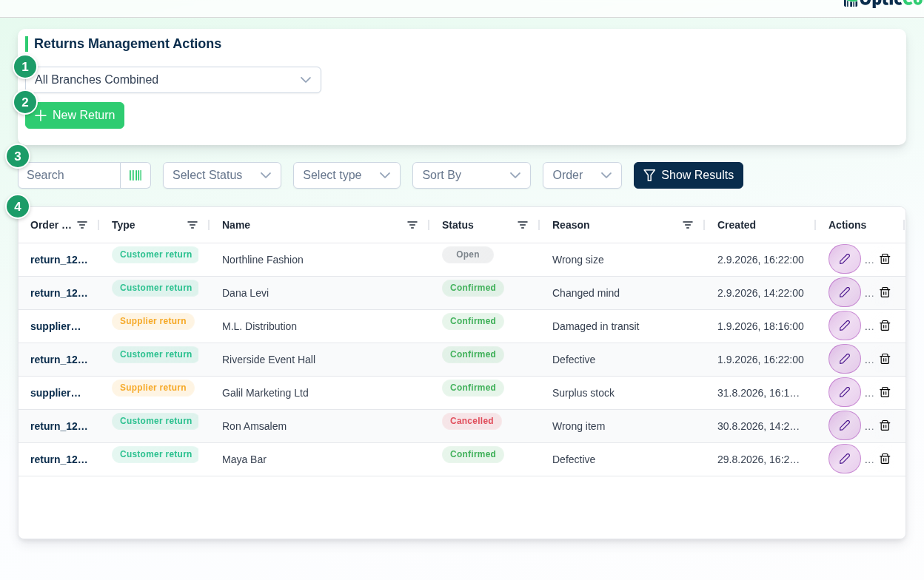Open the order ID in Dana Levi row
The height and width of the screenshot is (580, 924).
(59, 293)
